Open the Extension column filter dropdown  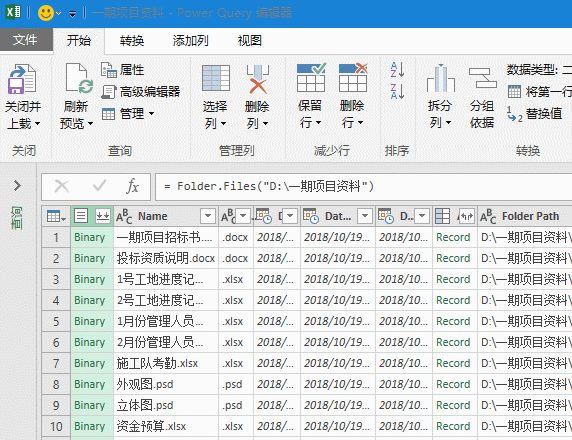(x=243, y=216)
